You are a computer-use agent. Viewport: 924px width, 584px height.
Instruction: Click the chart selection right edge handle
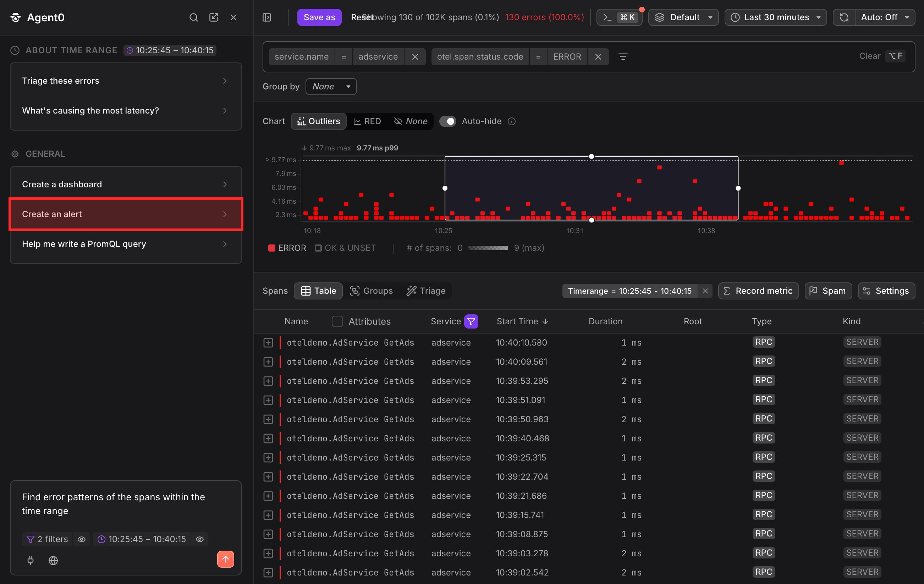pyautogui.click(x=738, y=188)
